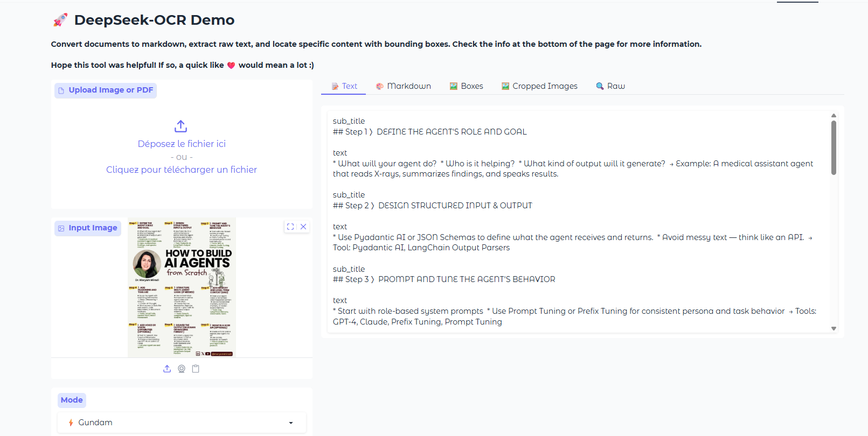The width and height of the screenshot is (868, 436).
Task: Expand the Mode list using the arrow
Action: point(291,423)
